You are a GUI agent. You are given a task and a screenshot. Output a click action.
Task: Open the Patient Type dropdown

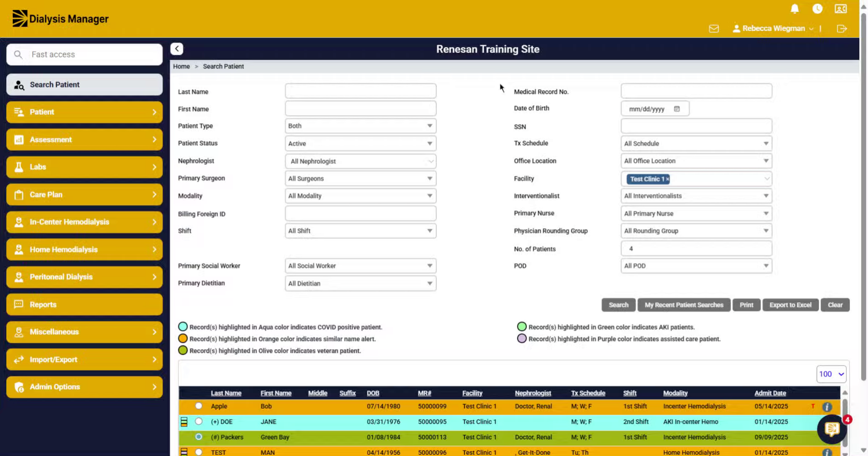(361, 126)
